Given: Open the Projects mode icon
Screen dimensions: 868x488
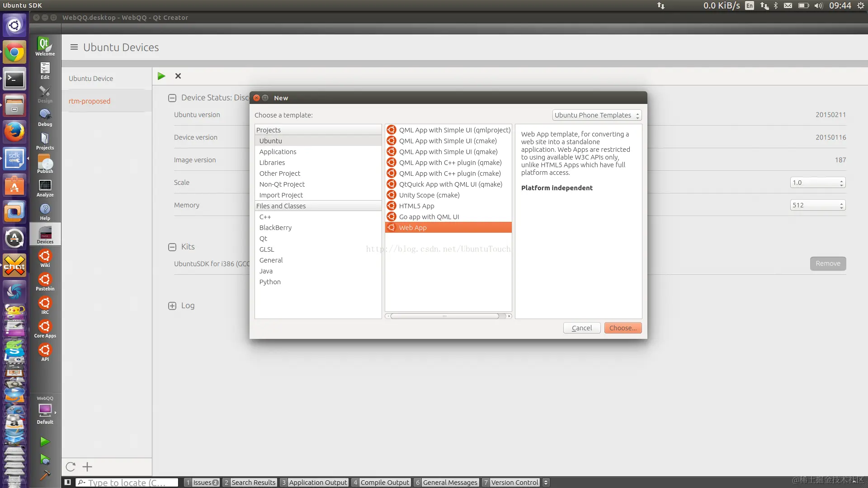Looking at the screenshot, I should click(x=45, y=141).
